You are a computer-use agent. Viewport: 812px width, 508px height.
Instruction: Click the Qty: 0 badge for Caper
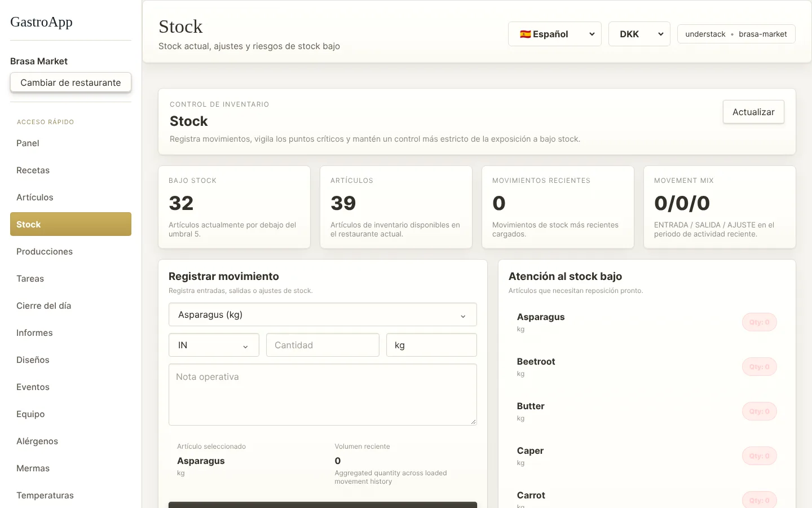tap(759, 456)
